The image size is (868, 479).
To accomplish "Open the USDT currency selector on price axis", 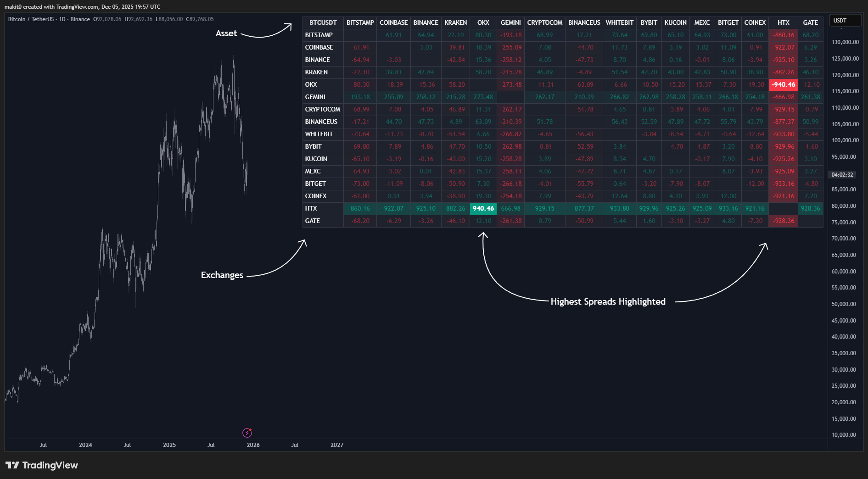I will [x=845, y=21].
